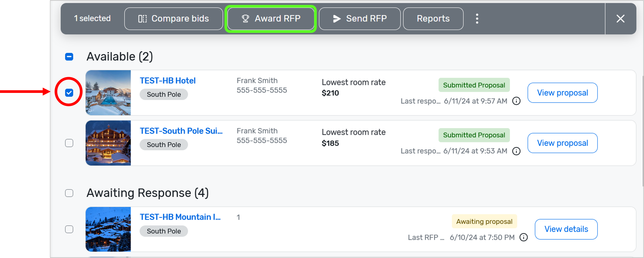
Task: Tick the TEST-HB Mountain checkbox
Action: [69, 229]
